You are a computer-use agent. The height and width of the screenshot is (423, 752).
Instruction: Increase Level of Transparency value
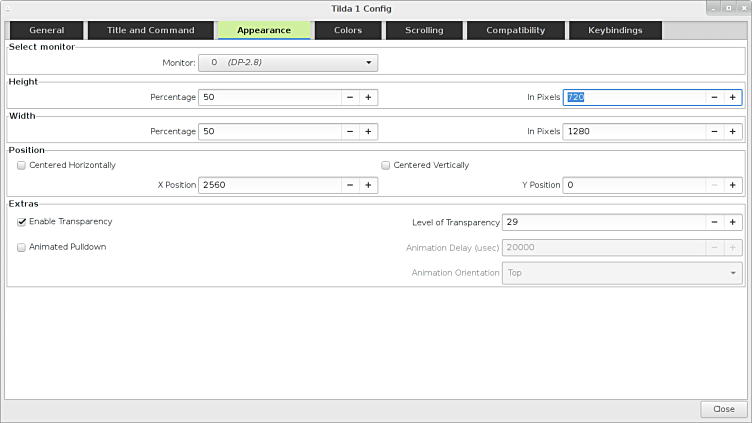732,222
